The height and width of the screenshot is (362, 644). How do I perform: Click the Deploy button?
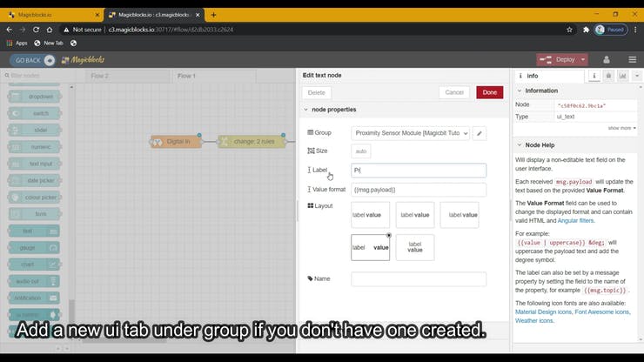tap(558, 59)
